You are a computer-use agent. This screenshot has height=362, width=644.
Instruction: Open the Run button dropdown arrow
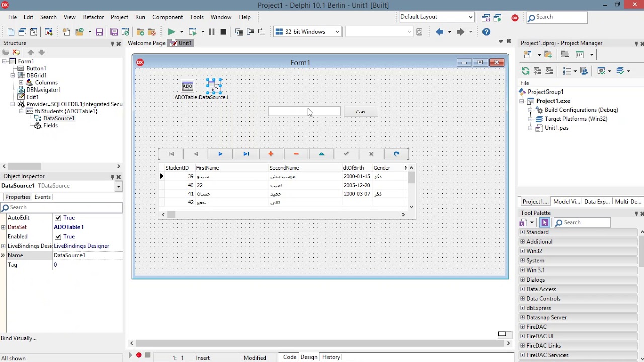[181, 32]
